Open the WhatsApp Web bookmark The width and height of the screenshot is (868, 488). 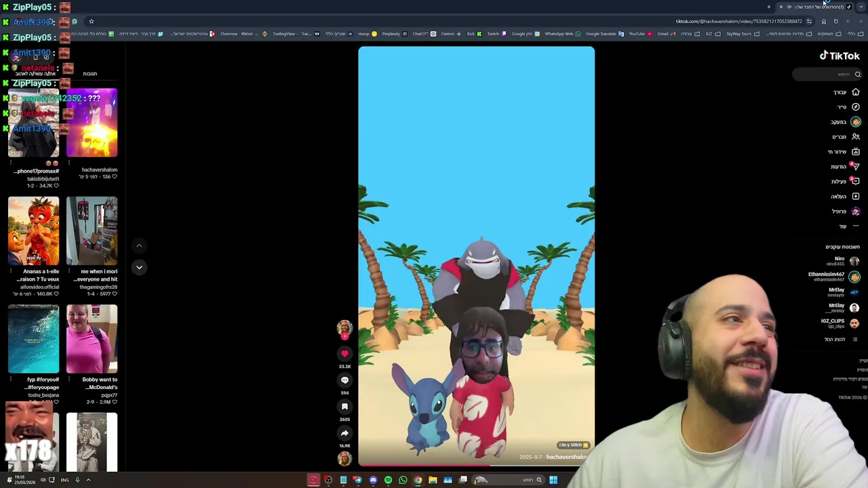point(562,34)
